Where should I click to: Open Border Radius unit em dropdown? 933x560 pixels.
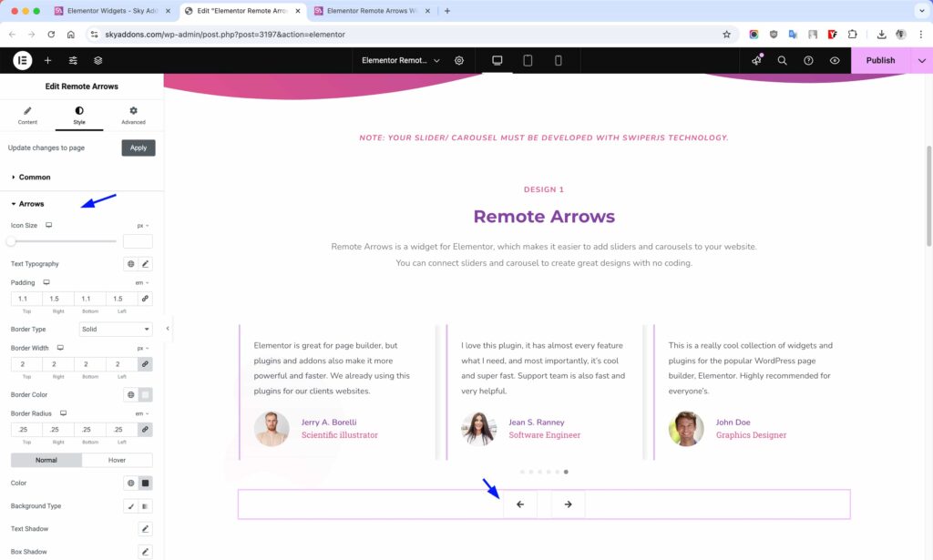[x=142, y=413]
